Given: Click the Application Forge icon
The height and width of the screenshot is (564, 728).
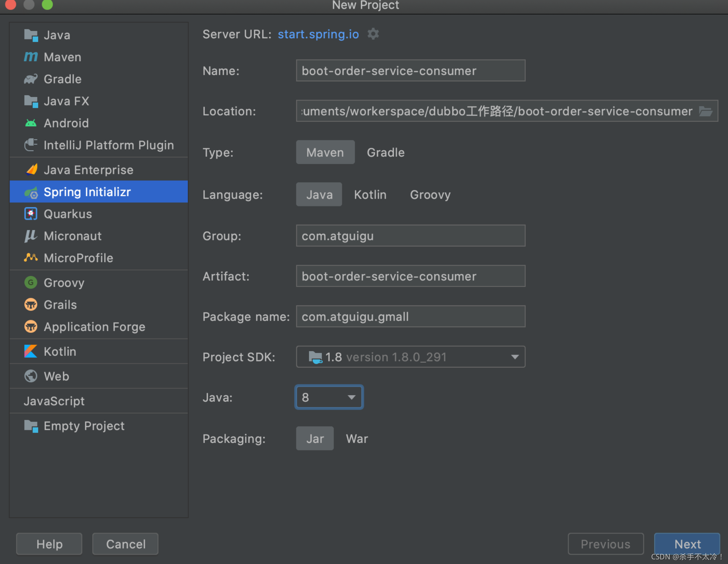Looking at the screenshot, I should point(31,327).
